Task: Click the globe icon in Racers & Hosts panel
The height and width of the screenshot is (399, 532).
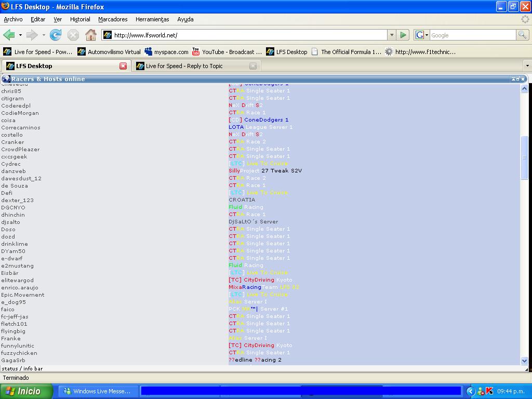Action: [6, 79]
